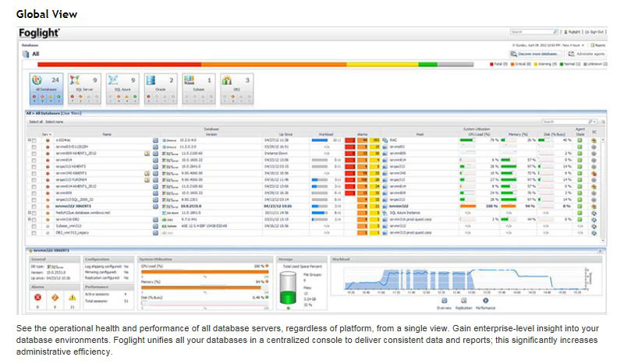Click the warning alarms icon in Alarms panel
The height and width of the screenshot is (364, 624).
(72, 297)
